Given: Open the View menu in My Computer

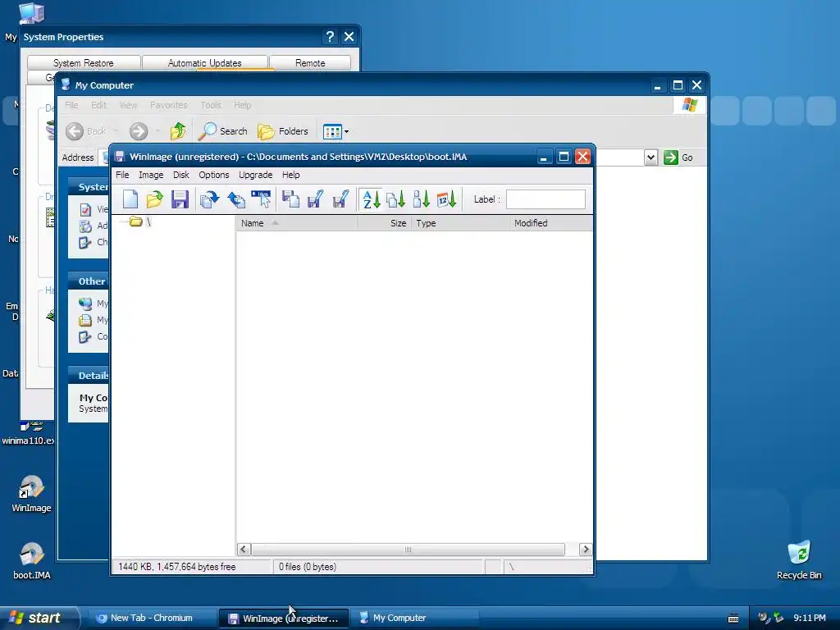Looking at the screenshot, I should pos(128,105).
